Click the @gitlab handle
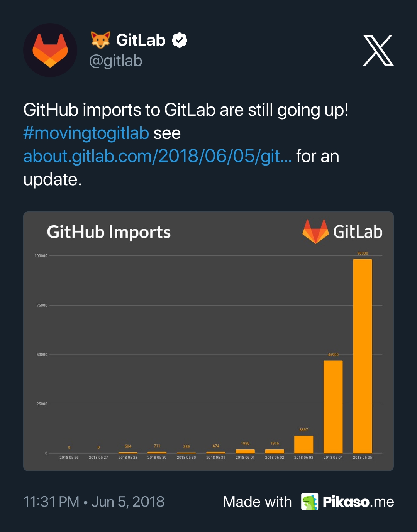Screen dimensions: 417x532 point(115,61)
